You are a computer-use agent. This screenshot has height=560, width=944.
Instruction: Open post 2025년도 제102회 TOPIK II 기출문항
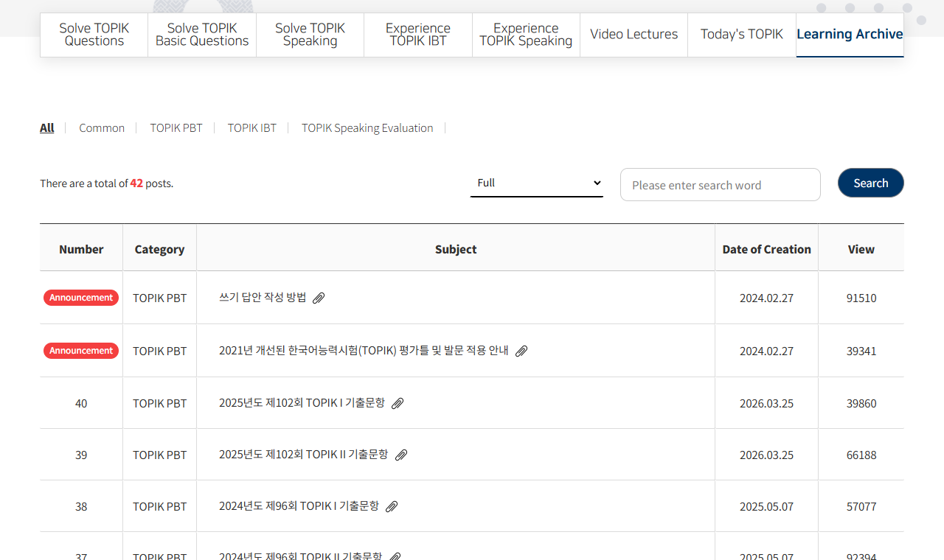click(303, 454)
